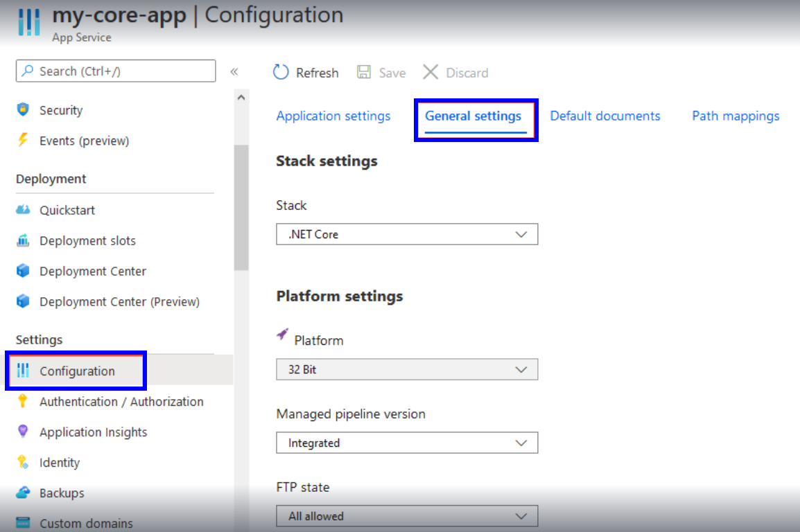Open the Platform 32 Bit dropdown

[407, 369]
